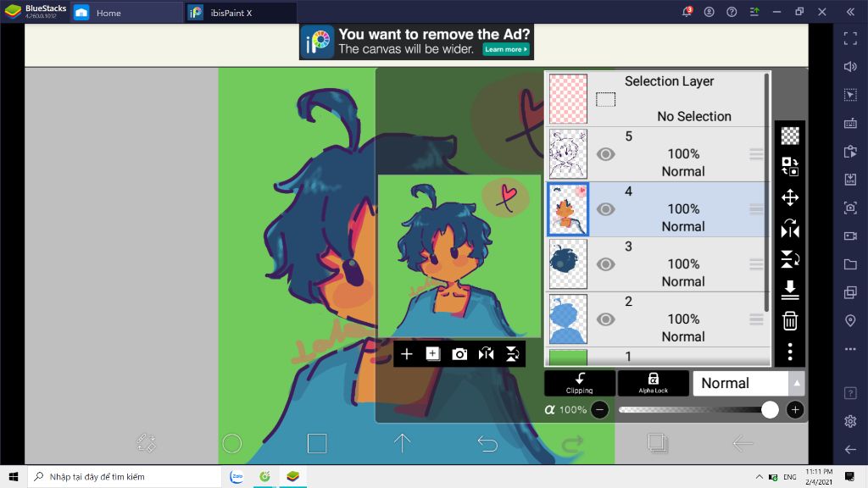Viewport: 868px width, 488px height.
Task: Select the transform move arrows icon
Action: 790,197
